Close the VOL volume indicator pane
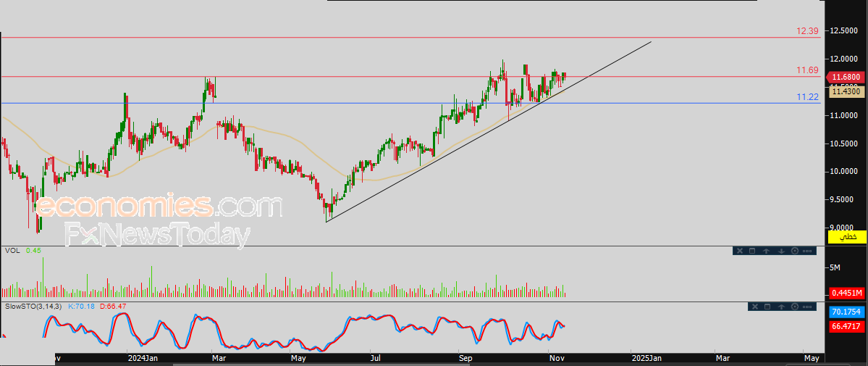 coord(740,251)
